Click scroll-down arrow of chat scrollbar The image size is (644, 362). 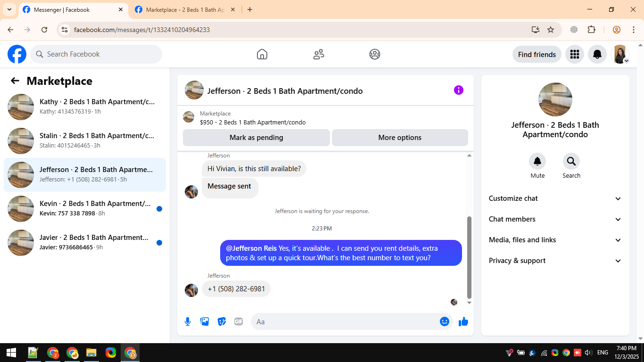click(469, 303)
